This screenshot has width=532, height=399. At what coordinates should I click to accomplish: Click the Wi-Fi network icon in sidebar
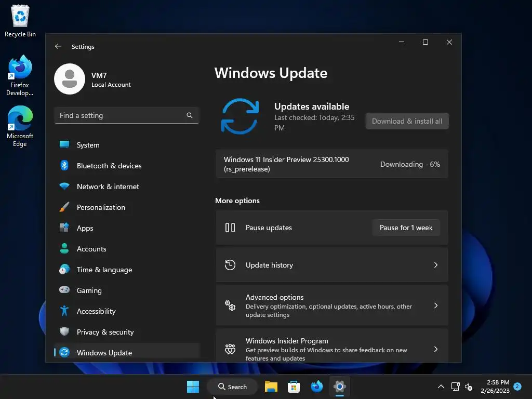coord(64,186)
